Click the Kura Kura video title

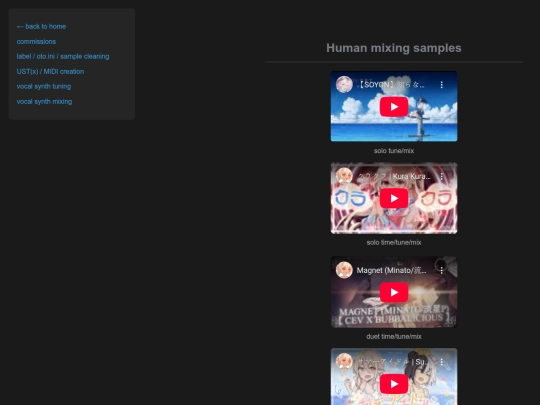394,177
